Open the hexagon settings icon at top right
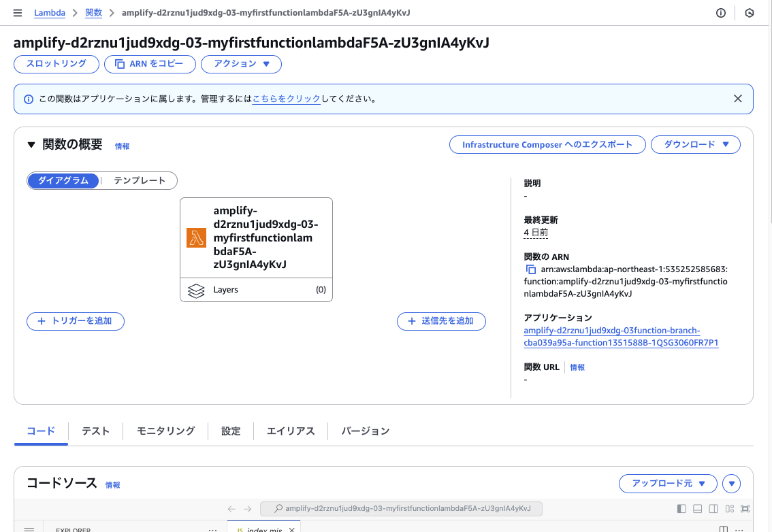Screen dimensions: 772x532 point(750,13)
